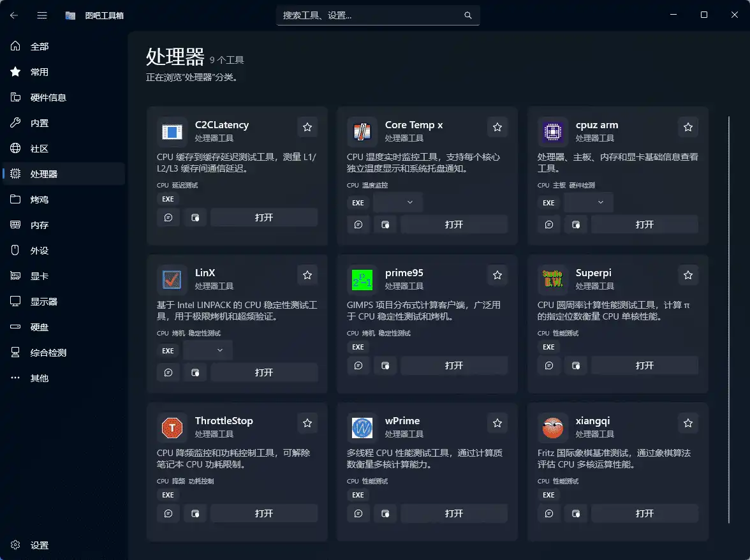This screenshot has height=560, width=750.
Task: Open C2CLatency comment bubble icon
Action: pyautogui.click(x=168, y=217)
